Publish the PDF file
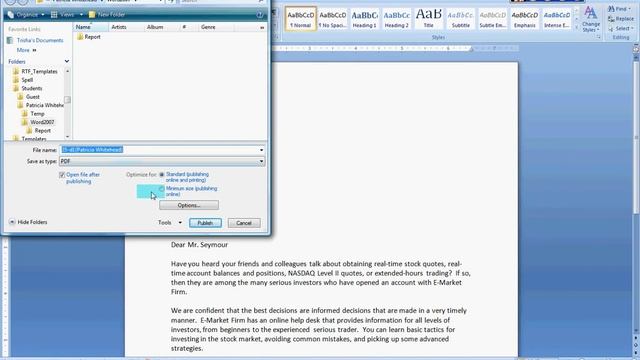The height and width of the screenshot is (360, 640). tap(205, 223)
